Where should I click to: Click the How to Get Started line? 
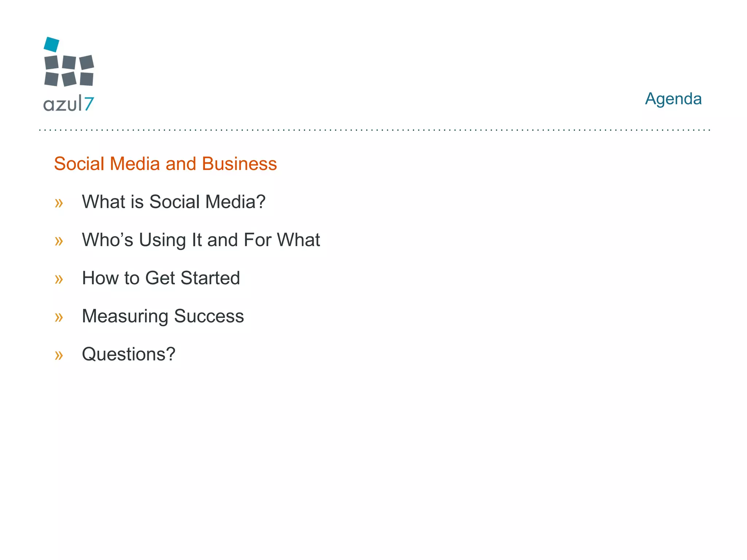point(161,278)
